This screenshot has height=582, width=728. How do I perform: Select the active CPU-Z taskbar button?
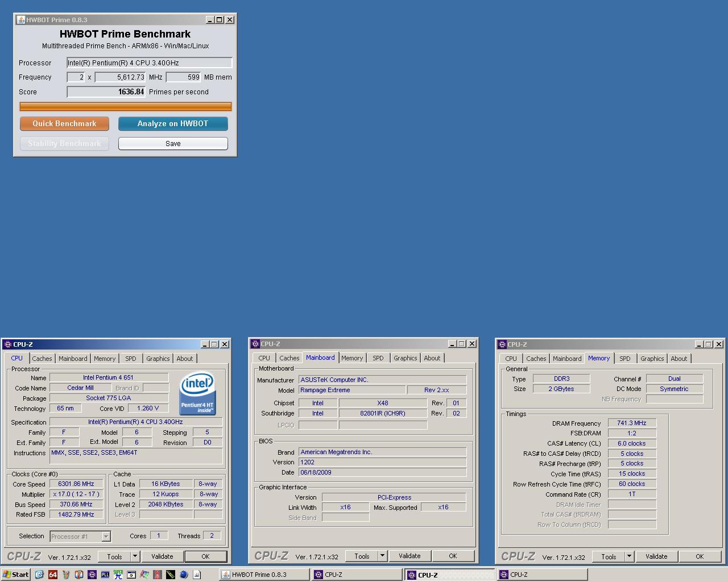pos(450,575)
